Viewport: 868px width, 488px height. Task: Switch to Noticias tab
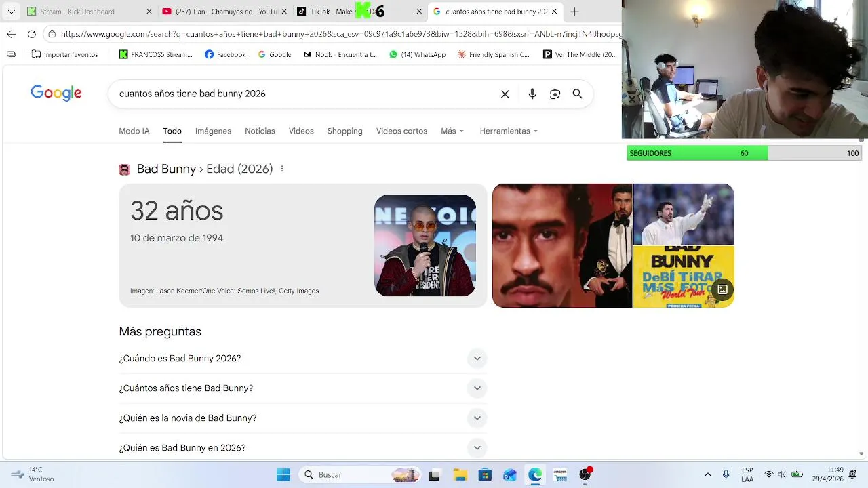260,131
